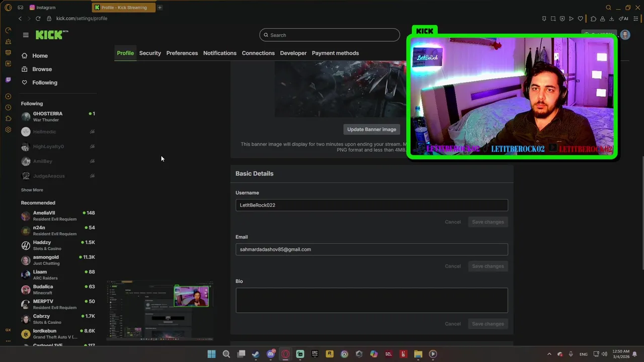Open GX Control speedometer in the sidebar
The width and height of the screenshot is (644, 362).
pos(8,31)
